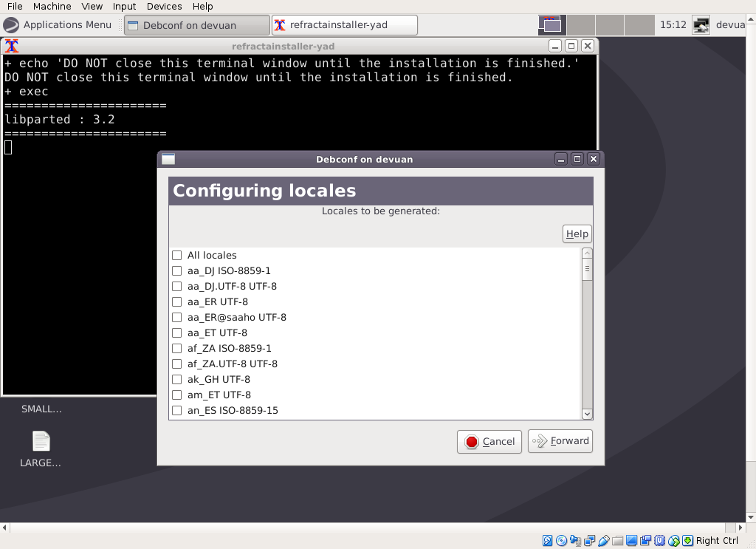The width and height of the screenshot is (756, 549).
Task: Check the All locales checkbox
Action: 177,256
